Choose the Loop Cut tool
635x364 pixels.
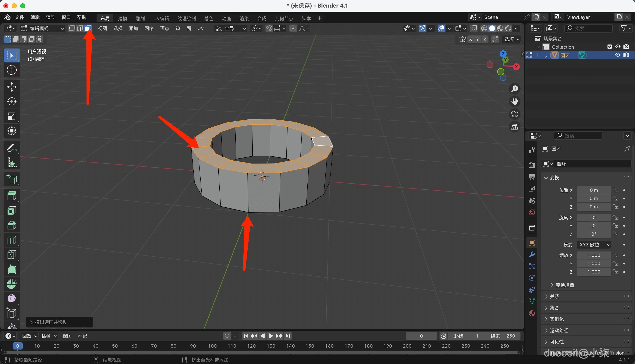tap(12, 240)
